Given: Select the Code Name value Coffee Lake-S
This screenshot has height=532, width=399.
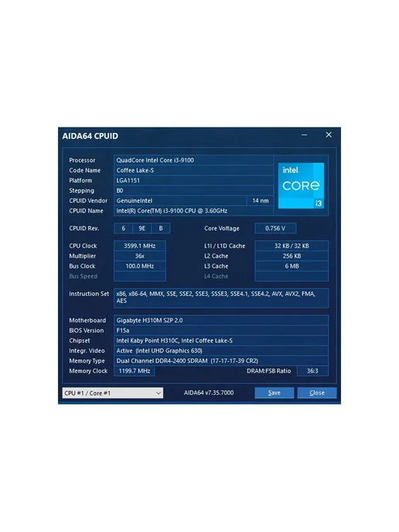Looking at the screenshot, I should [193, 170].
